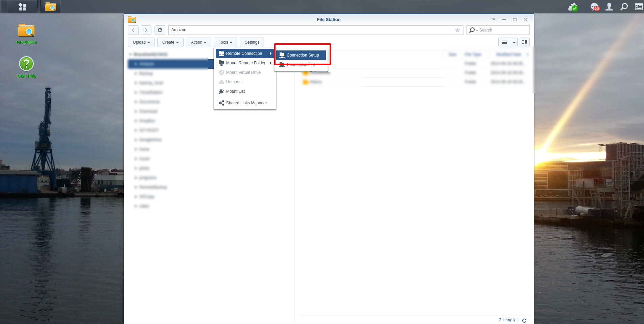Select Remote Connection menu item
Viewport: 644px width, 324px height.
(245, 53)
